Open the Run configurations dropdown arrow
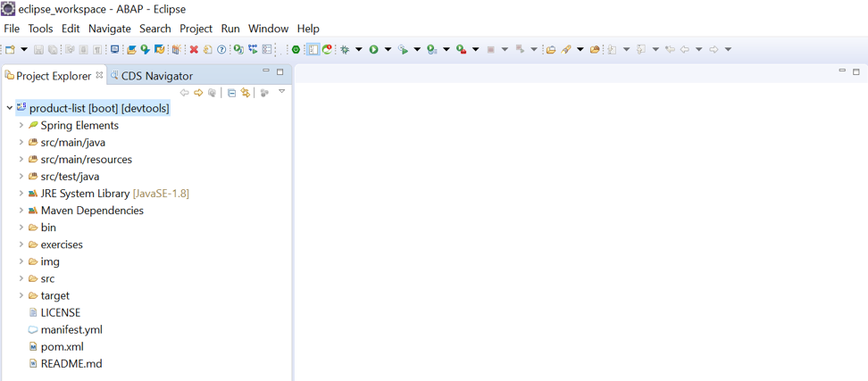The height and width of the screenshot is (381, 868). [x=388, y=49]
